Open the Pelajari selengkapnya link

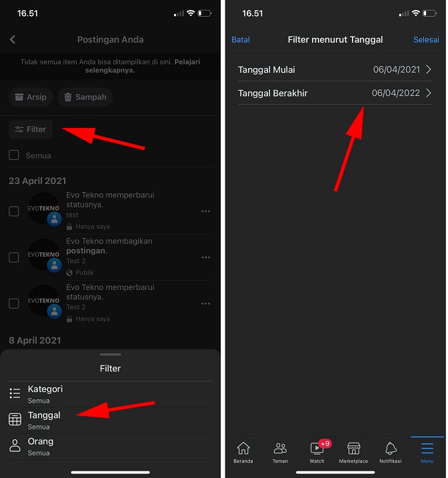(143, 66)
